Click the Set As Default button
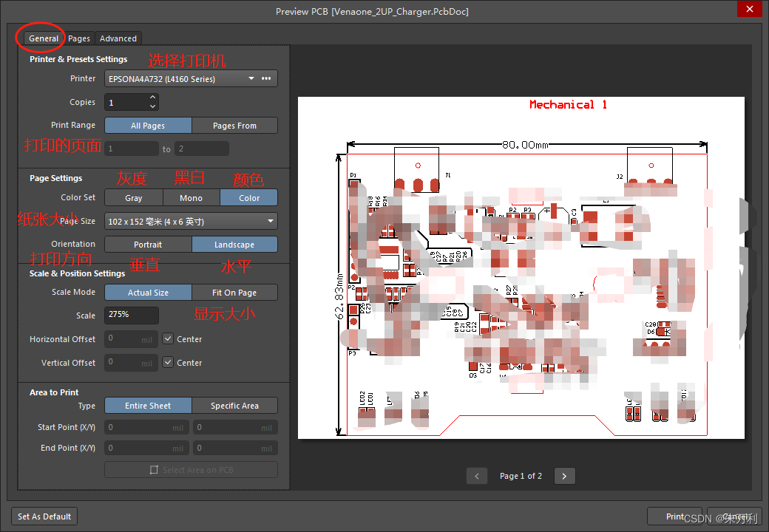 44,516
